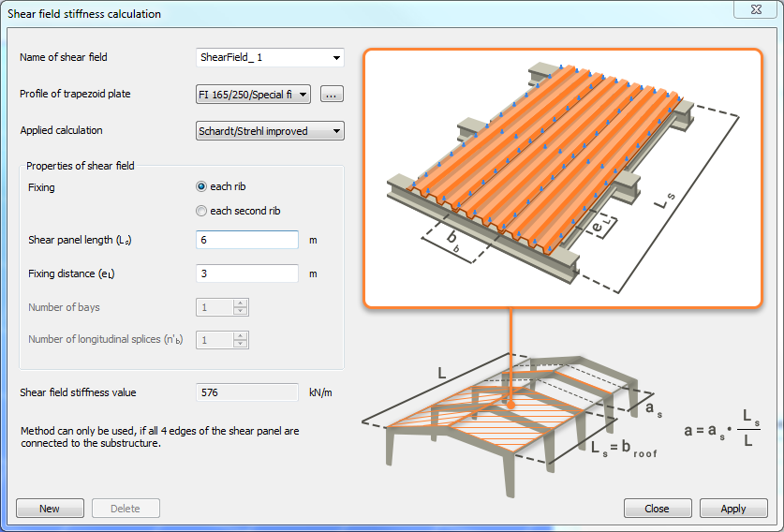784x532 pixels.
Task: Click the Apply button
Action: (x=733, y=509)
